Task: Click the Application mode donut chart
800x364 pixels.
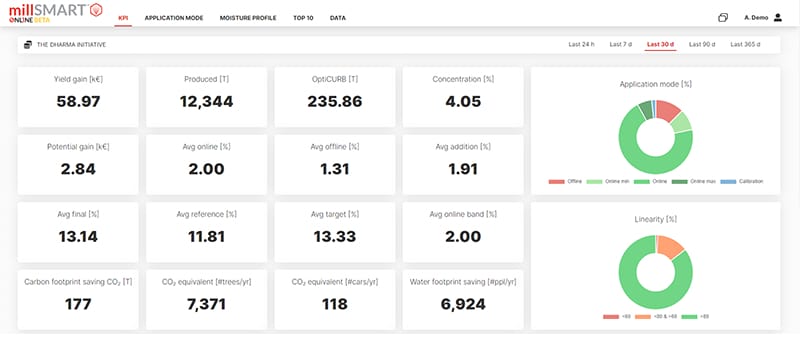Action: click(x=656, y=137)
